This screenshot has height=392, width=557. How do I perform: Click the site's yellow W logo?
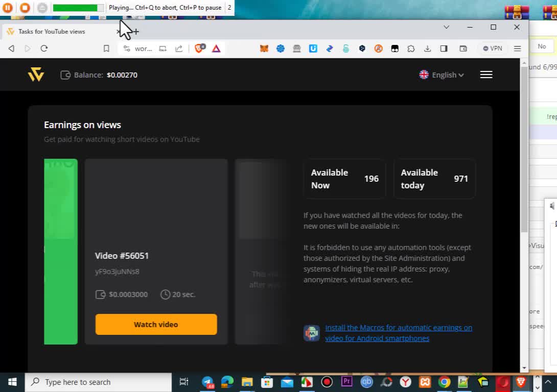coord(36,75)
